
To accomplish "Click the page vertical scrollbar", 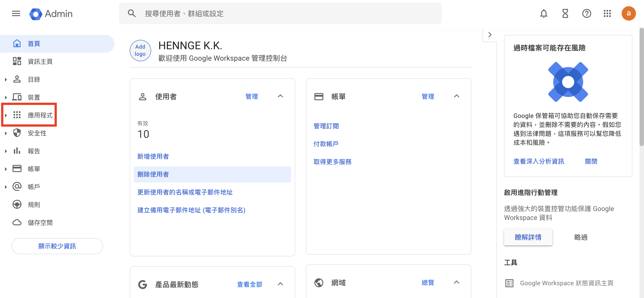I will click(642, 87).
